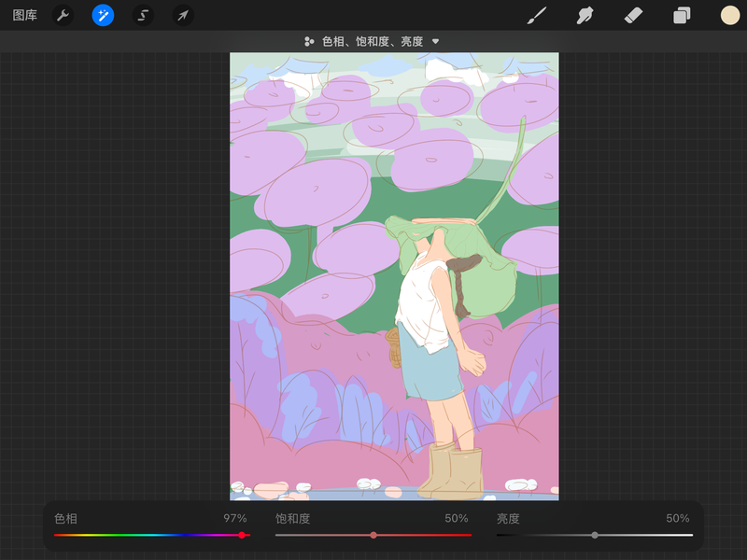Click the 色相 hue slider handle
The image size is (747, 560).
click(x=242, y=535)
